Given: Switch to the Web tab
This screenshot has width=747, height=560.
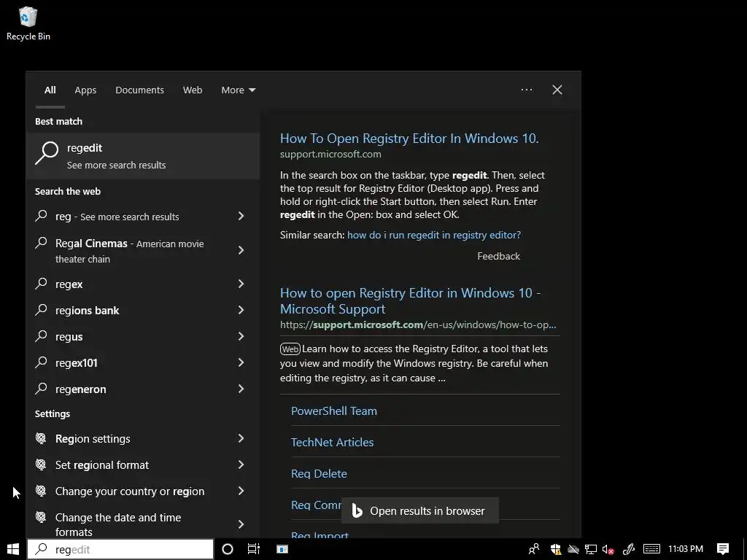Looking at the screenshot, I should coord(193,90).
